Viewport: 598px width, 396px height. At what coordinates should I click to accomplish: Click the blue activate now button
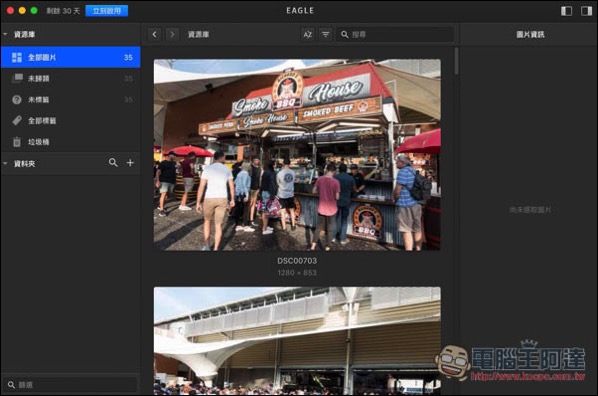pyautogui.click(x=107, y=11)
